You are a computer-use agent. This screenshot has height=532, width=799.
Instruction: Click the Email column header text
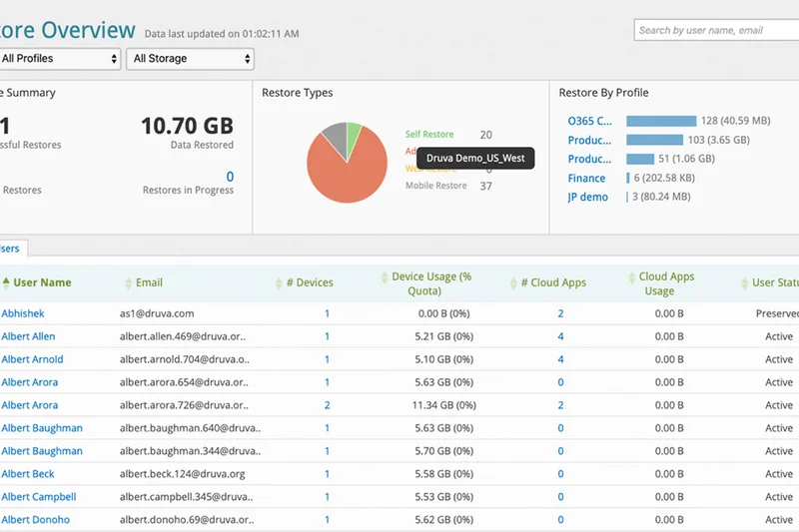[149, 282]
